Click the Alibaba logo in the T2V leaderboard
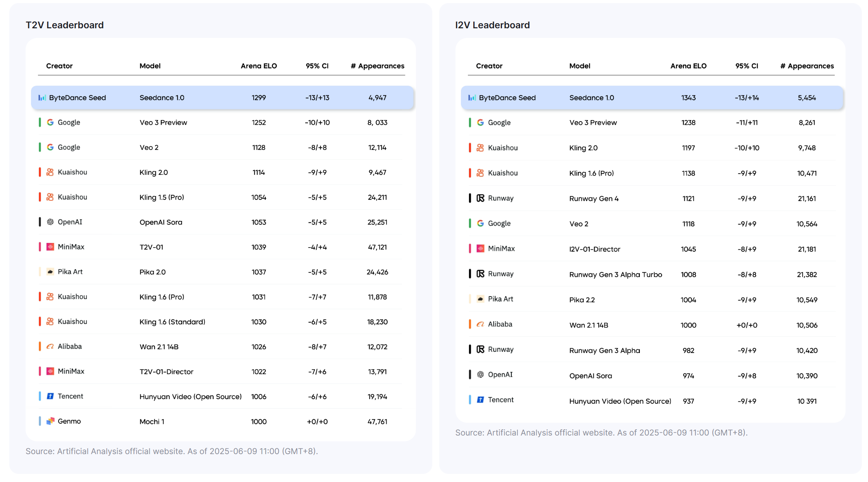The width and height of the screenshot is (868, 482). [x=50, y=346]
